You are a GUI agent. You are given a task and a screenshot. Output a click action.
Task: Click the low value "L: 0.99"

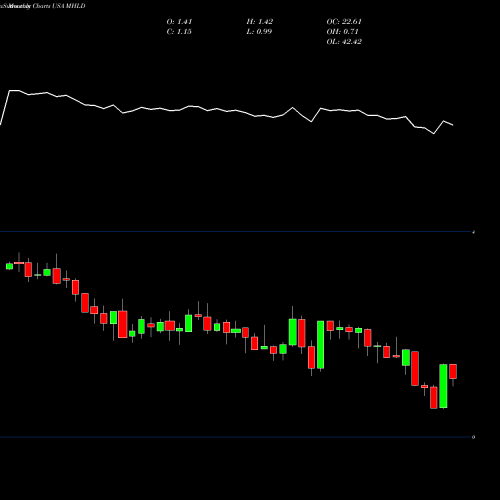point(259,32)
